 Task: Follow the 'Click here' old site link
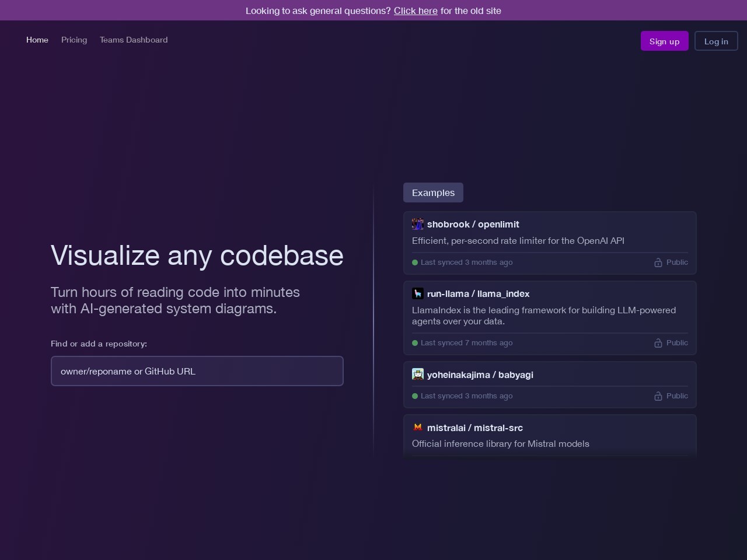[x=416, y=10]
